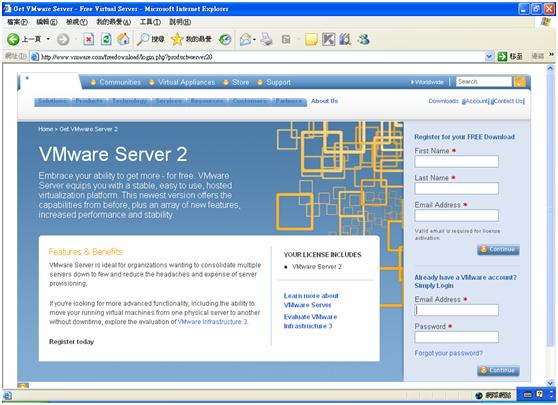This screenshot has height=405, width=558.
Task: Click the Edit page toolbar icon
Action: [286, 39]
